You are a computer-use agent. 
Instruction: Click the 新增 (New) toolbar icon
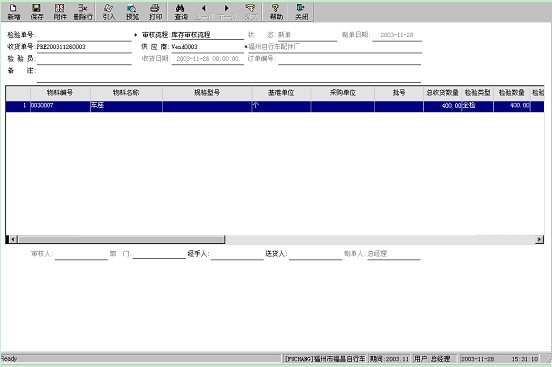[x=14, y=12]
